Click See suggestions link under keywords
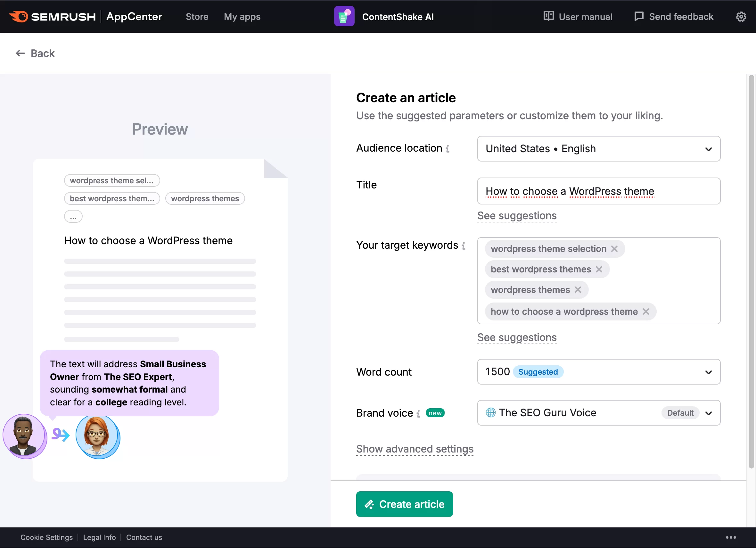The width and height of the screenshot is (756, 548). click(x=516, y=336)
